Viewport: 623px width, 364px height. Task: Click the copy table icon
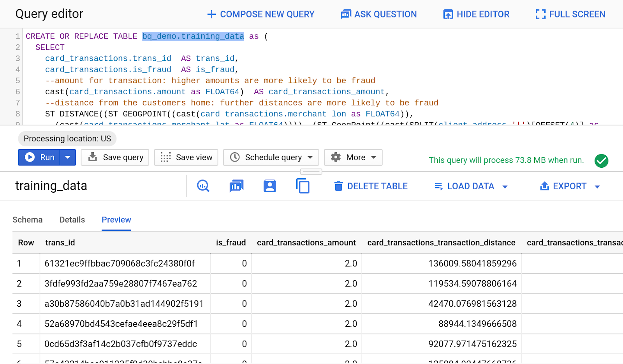[x=303, y=186]
